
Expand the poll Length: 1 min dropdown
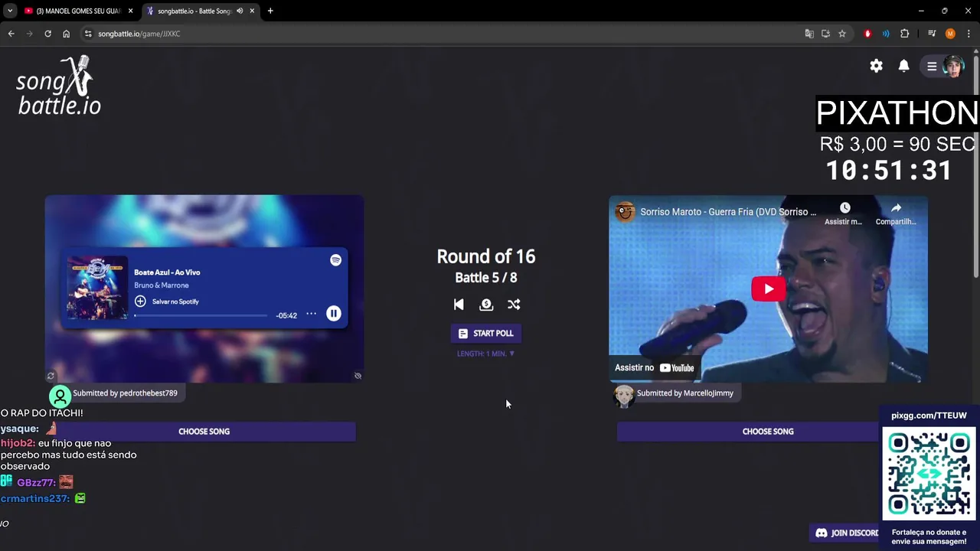[486, 354]
